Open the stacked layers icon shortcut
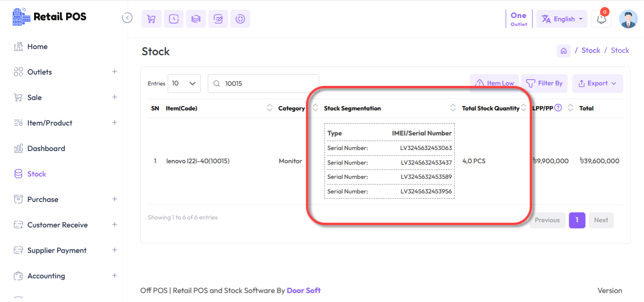The image size is (644, 302). coord(196,19)
